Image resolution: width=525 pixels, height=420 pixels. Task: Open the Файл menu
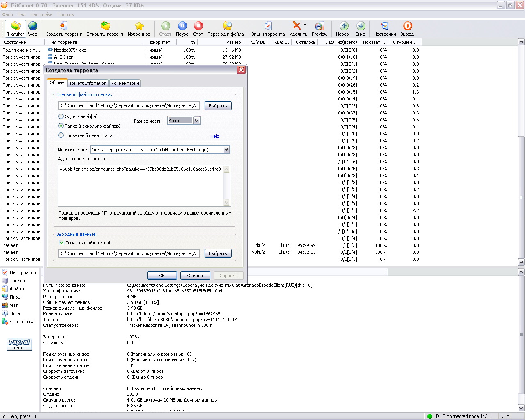8,14
